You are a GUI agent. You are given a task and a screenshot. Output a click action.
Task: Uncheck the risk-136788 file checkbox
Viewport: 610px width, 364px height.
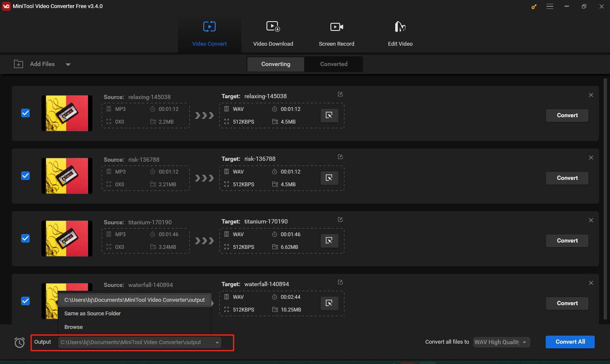click(x=25, y=176)
